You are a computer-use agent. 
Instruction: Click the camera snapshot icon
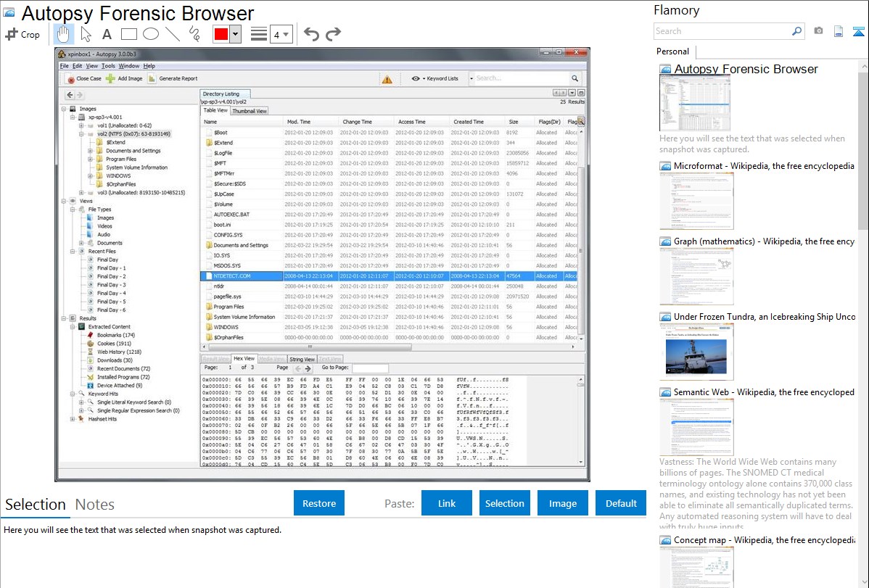(818, 31)
